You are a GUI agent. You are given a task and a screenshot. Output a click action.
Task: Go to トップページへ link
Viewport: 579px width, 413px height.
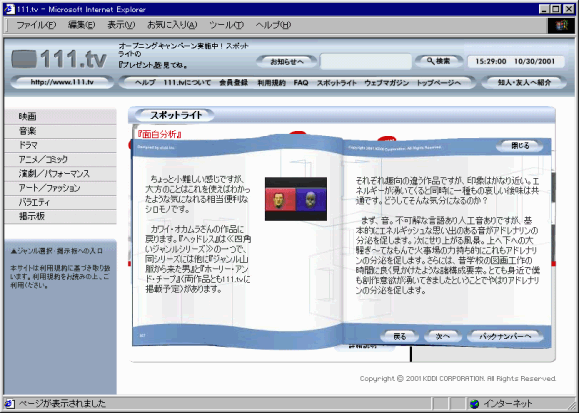(439, 82)
